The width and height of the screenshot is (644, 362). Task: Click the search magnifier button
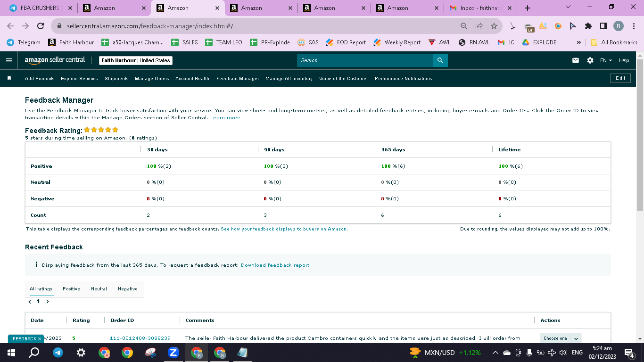coord(440,60)
